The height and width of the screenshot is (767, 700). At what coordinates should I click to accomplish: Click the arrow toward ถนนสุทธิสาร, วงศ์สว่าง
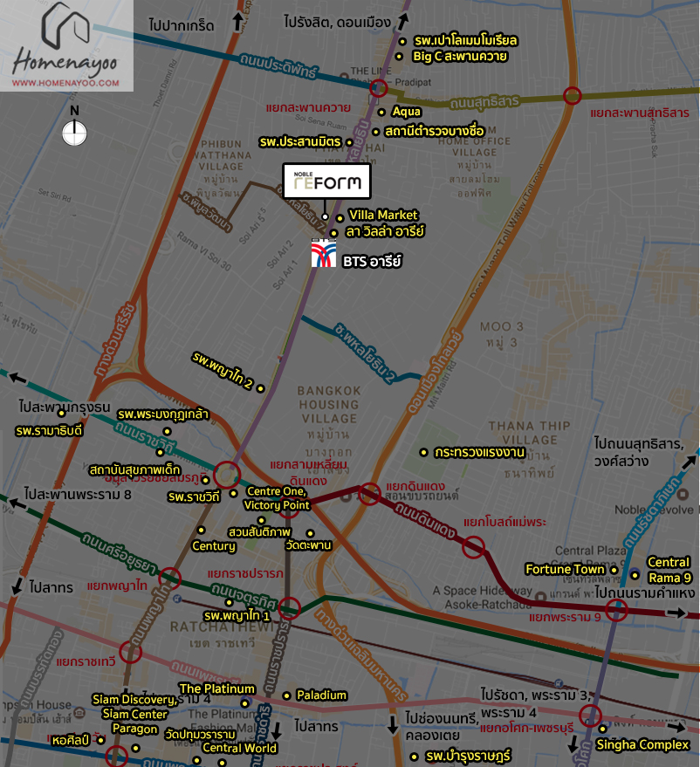(x=690, y=462)
